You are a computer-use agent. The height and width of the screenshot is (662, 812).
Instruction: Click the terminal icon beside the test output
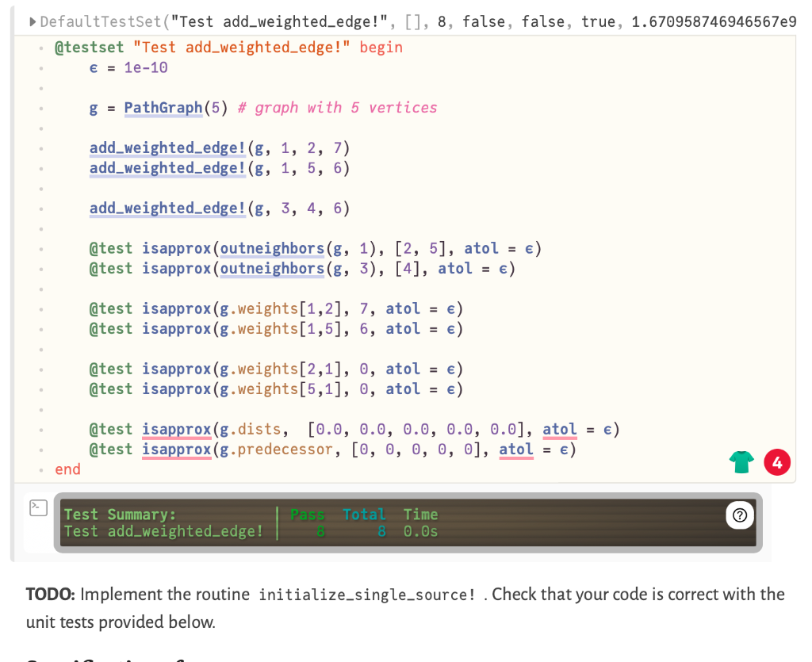coord(38,508)
